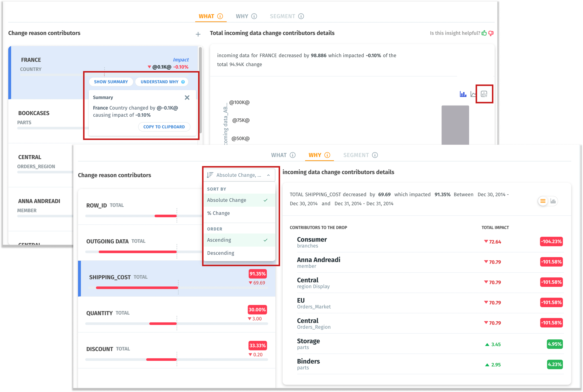Select the blue bar chart view icon

pos(463,94)
